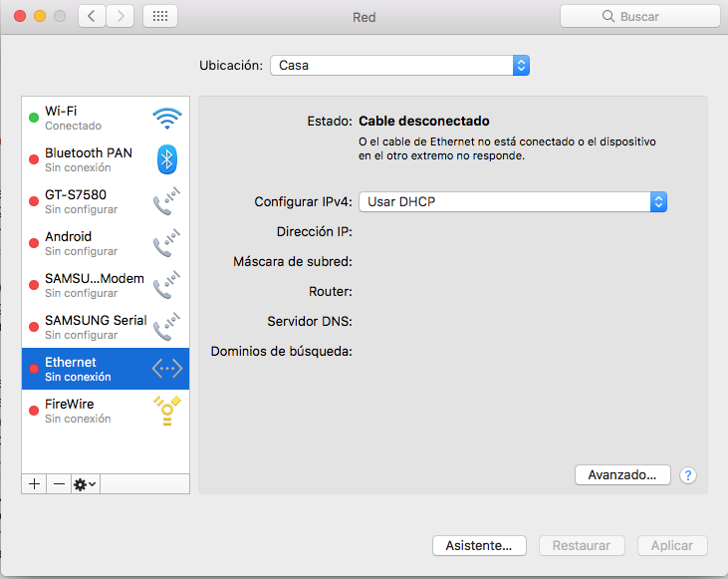728x579 pixels.
Task: Add a new network service with plus
Action: pyautogui.click(x=35, y=483)
